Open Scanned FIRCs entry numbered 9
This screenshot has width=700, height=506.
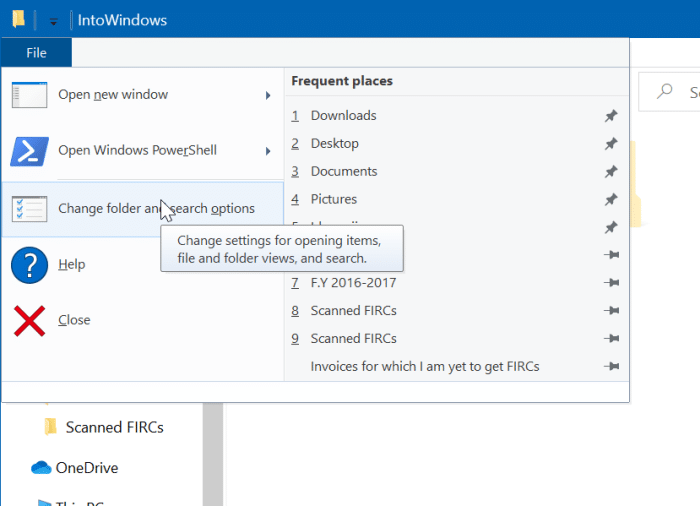coord(442,339)
